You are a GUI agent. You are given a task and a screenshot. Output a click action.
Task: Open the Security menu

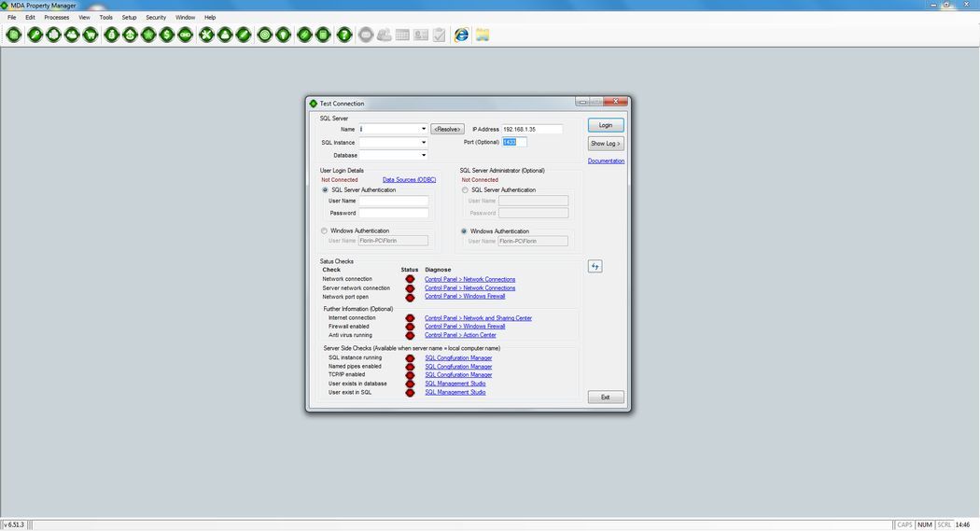[x=156, y=18]
